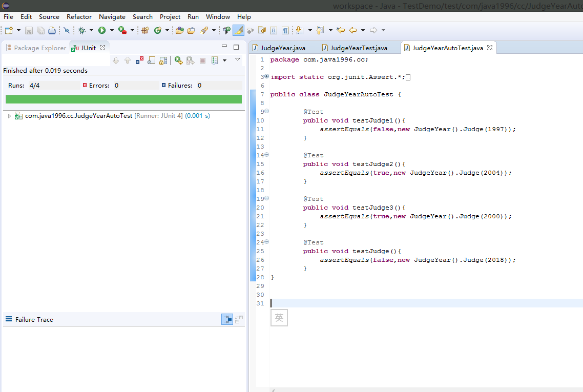583x392 pixels.
Task: Open the Refactor menu
Action: click(x=79, y=16)
